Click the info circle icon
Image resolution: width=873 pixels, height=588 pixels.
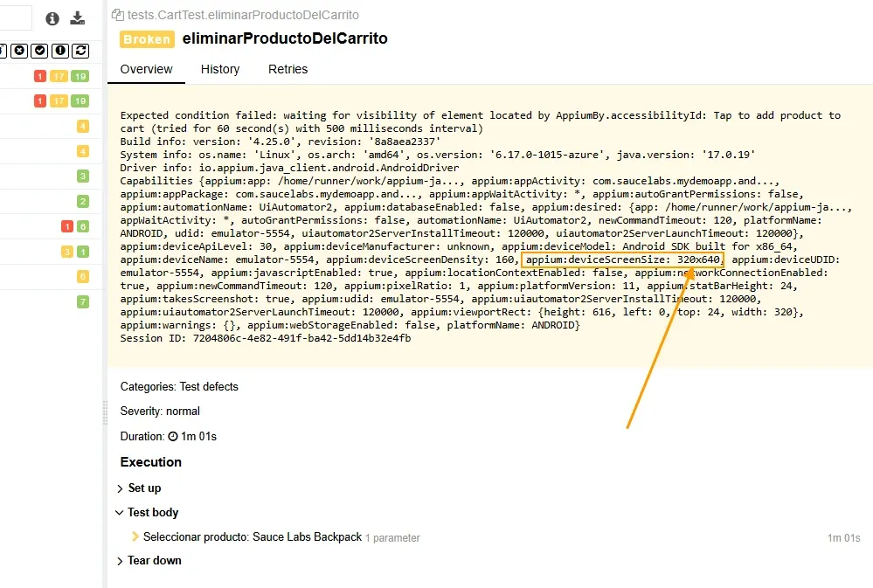click(x=52, y=19)
